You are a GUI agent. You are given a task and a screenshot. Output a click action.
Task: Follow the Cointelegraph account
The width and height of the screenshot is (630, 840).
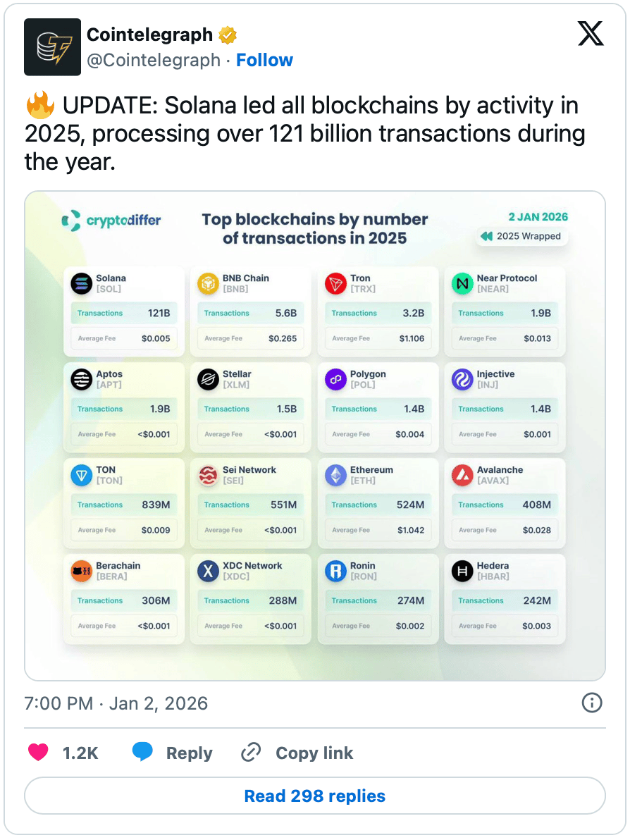(x=265, y=60)
